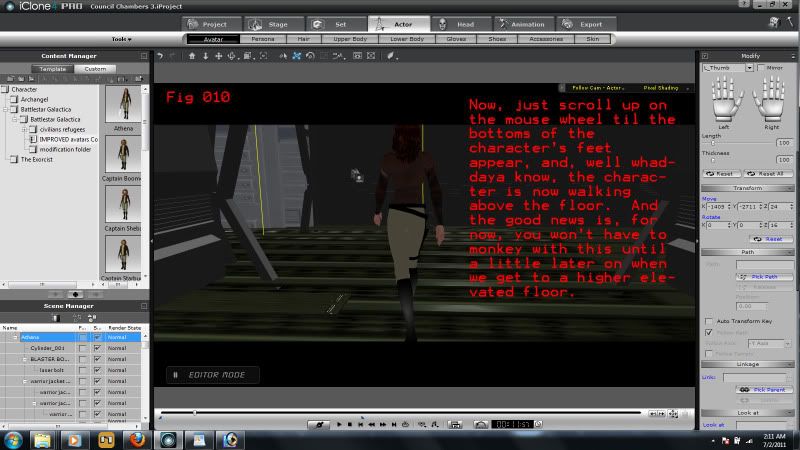Select the four-way Move object tool
800x450 pixels.
218,56
